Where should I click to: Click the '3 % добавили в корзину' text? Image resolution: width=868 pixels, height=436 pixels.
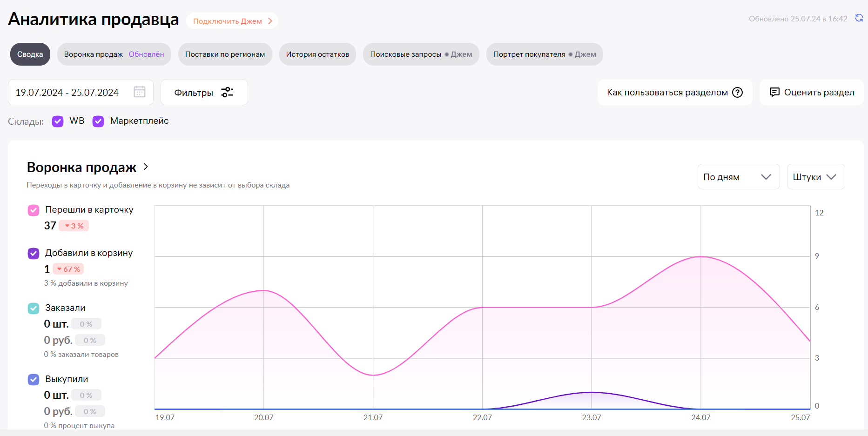tap(86, 283)
